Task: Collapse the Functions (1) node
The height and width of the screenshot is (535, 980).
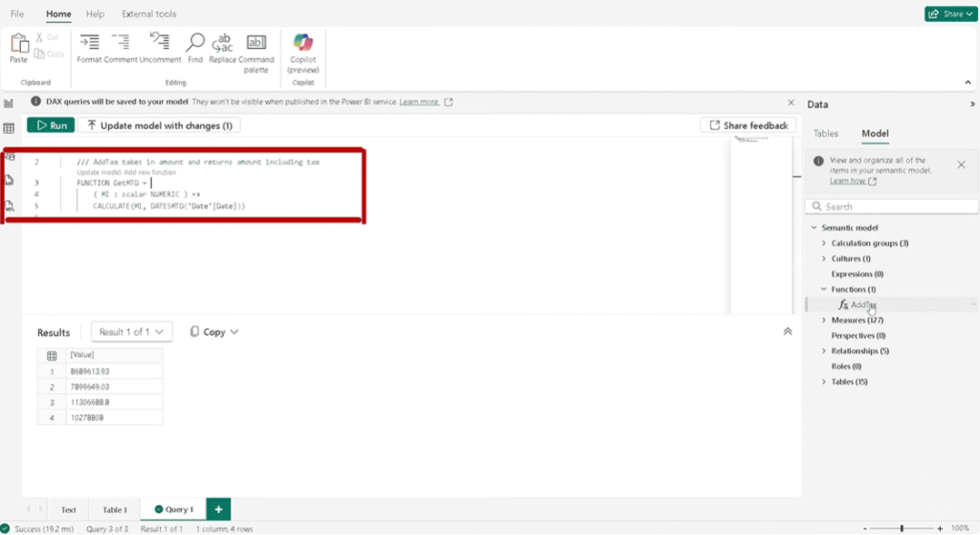Action: point(824,289)
